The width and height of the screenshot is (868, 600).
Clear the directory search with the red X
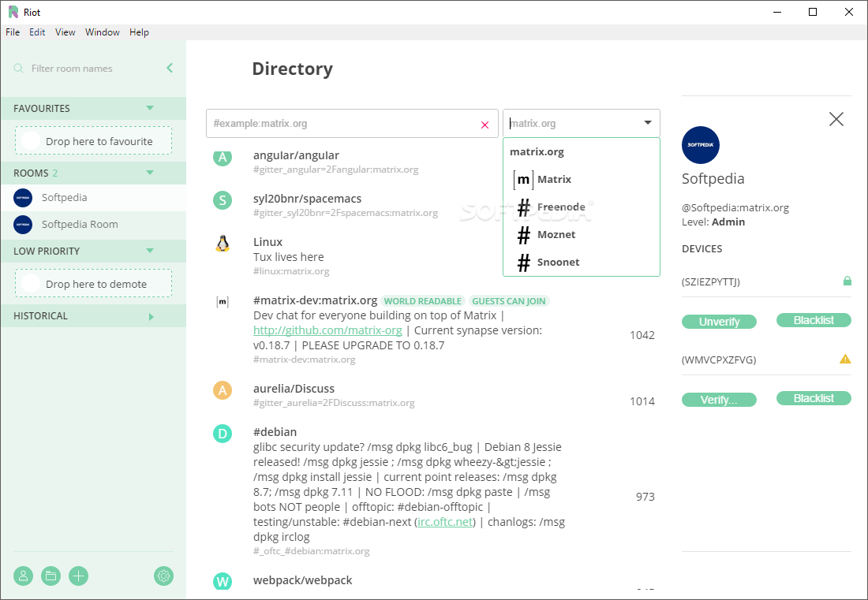point(485,125)
